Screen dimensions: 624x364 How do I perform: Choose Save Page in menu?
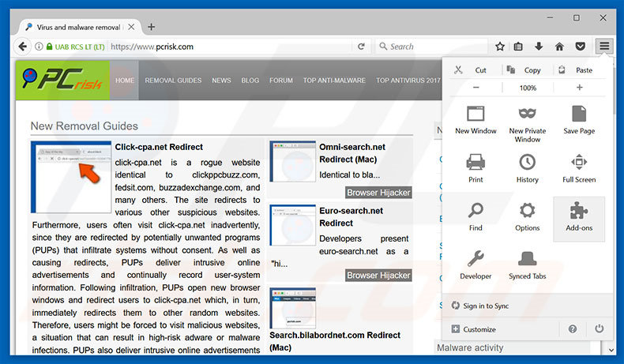pyautogui.click(x=579, y=120)
